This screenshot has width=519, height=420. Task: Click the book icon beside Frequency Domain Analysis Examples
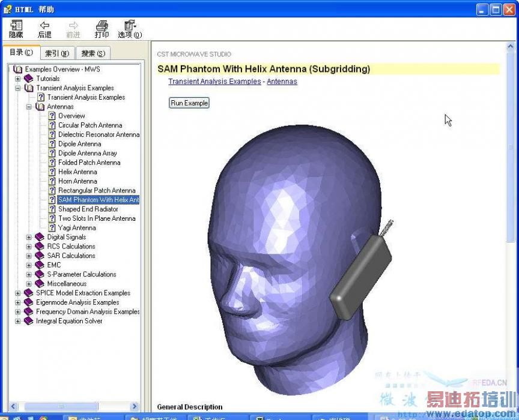(29, 311)
